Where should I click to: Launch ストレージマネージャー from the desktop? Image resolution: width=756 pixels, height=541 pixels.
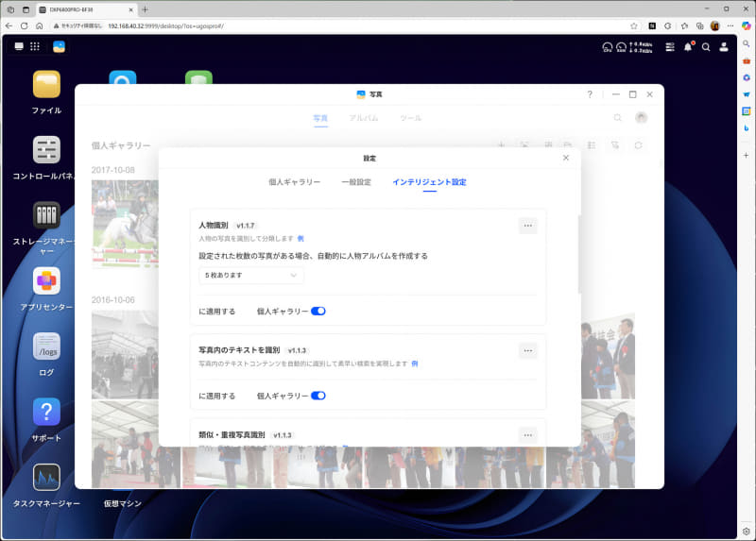tap(46, 215)
